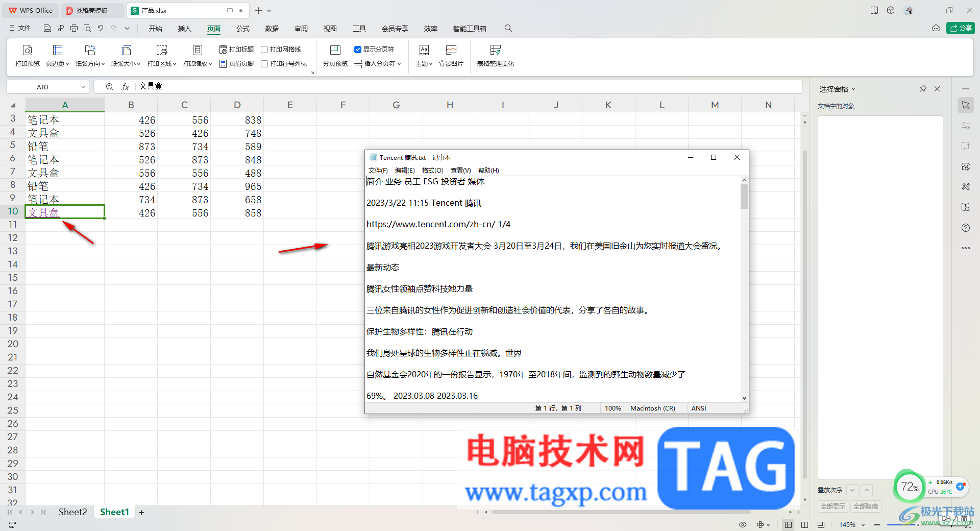The width and height of the screenshot is (980, 531).
Task: Open new tab dropdown arrow next to plus
Action: pos(269,11)
